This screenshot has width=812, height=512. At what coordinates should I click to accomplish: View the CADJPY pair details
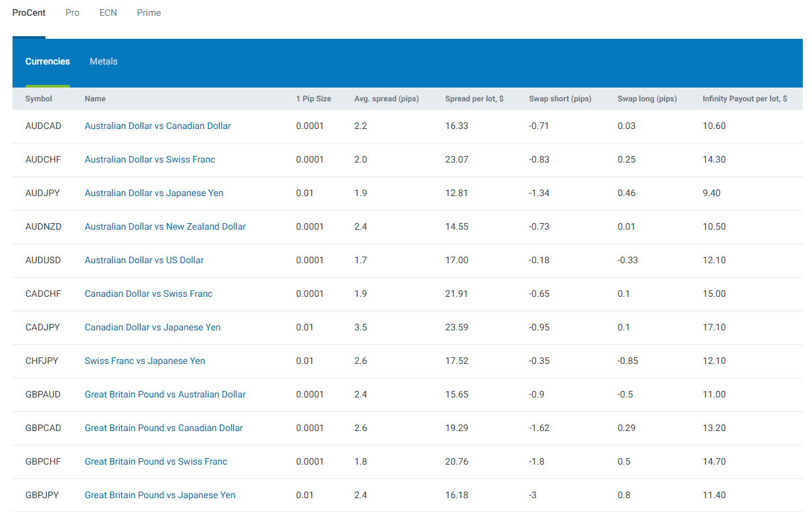tap(152, 327)
